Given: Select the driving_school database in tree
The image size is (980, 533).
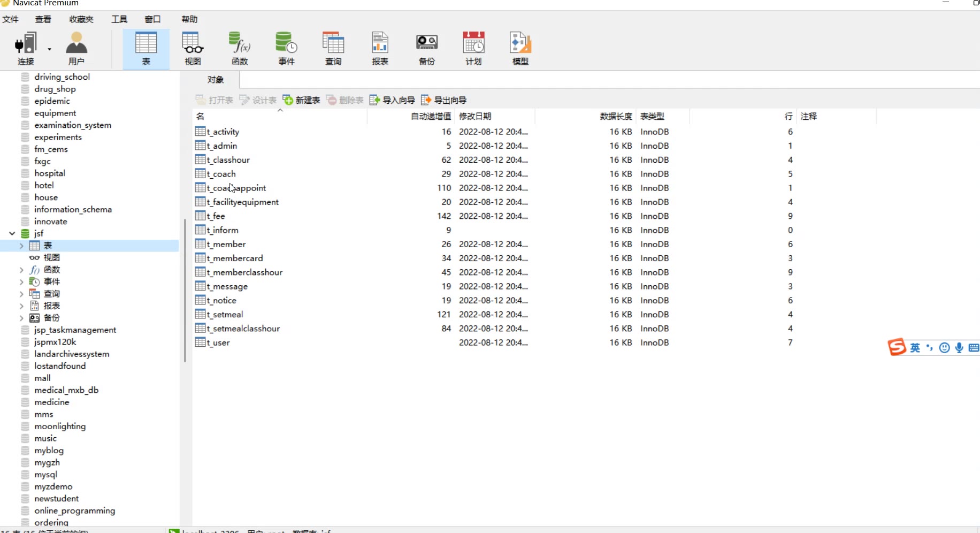Looking at the screenshot, I should click(x=62, y=77).
